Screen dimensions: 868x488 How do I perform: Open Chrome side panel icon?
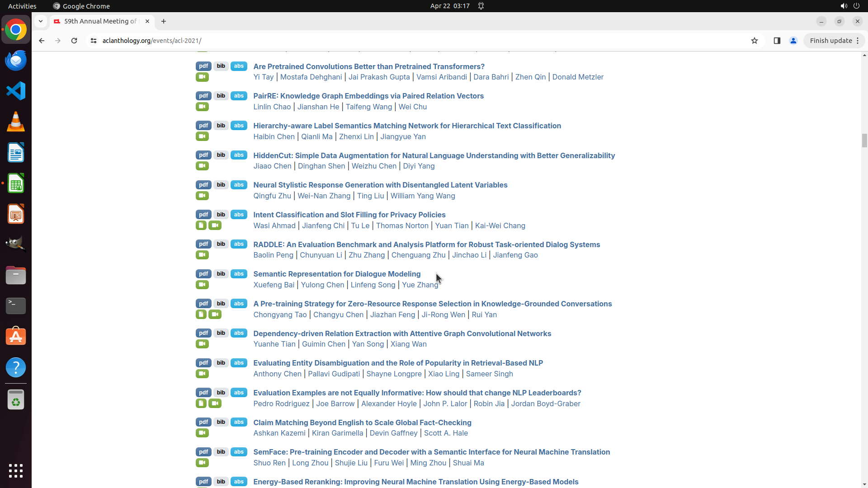click(x=777, y=41)
